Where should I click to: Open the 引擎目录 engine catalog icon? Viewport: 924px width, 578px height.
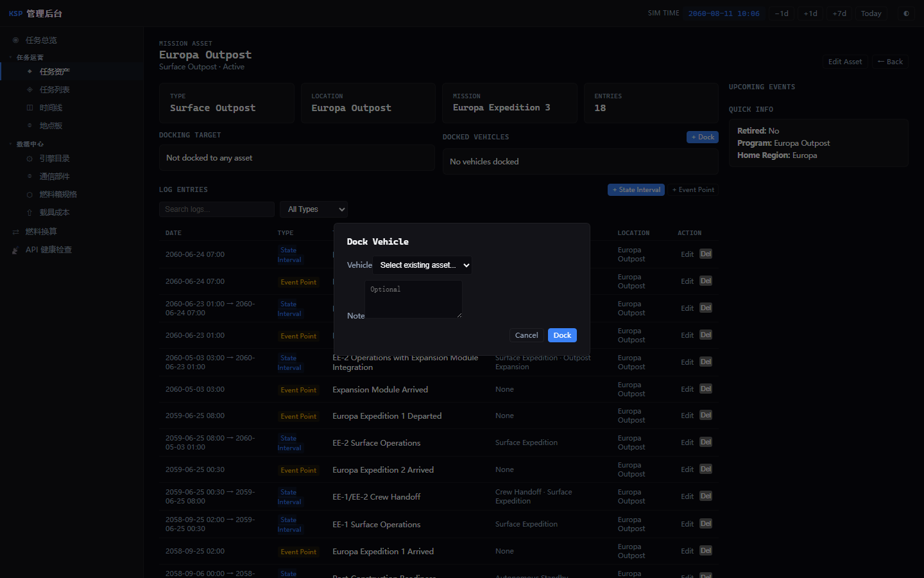click(30, 158)
